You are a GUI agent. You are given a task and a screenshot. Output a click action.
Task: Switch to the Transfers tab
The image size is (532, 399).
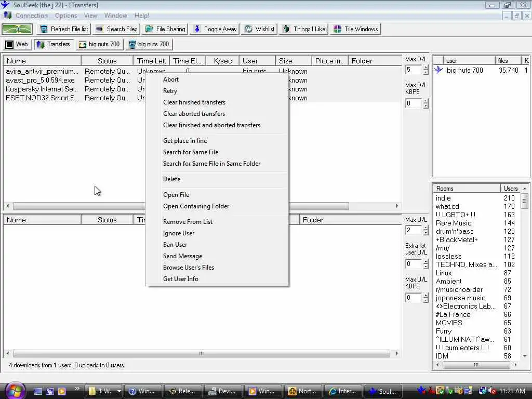point(54,44)
